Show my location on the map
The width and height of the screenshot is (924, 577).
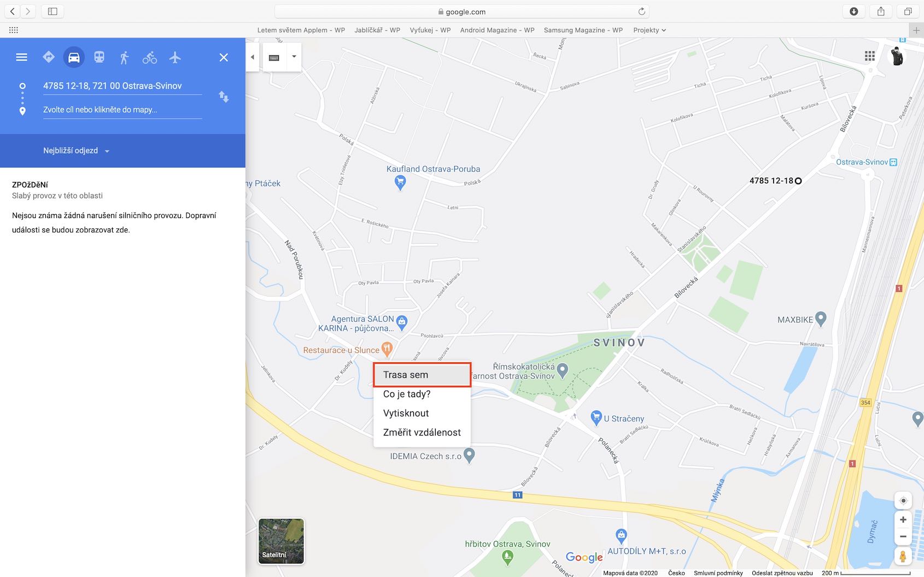click(x=903, y=501)
